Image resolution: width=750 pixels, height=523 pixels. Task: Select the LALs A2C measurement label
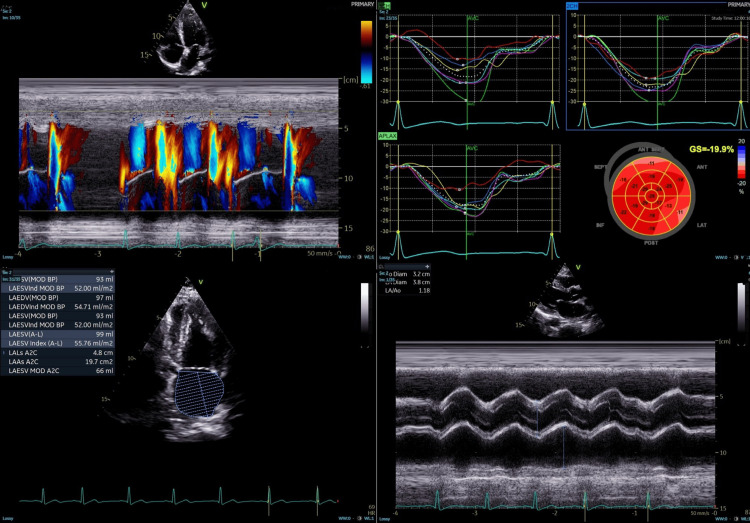(x=23, y=353)
